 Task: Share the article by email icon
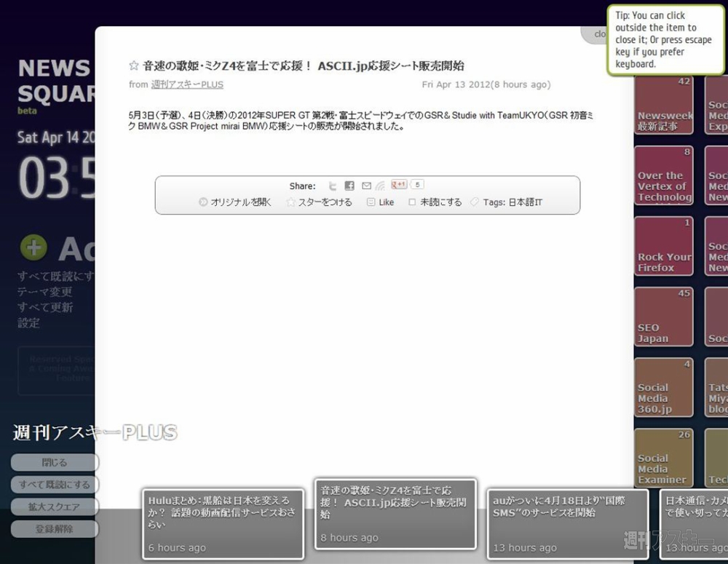tap(366, 186)
